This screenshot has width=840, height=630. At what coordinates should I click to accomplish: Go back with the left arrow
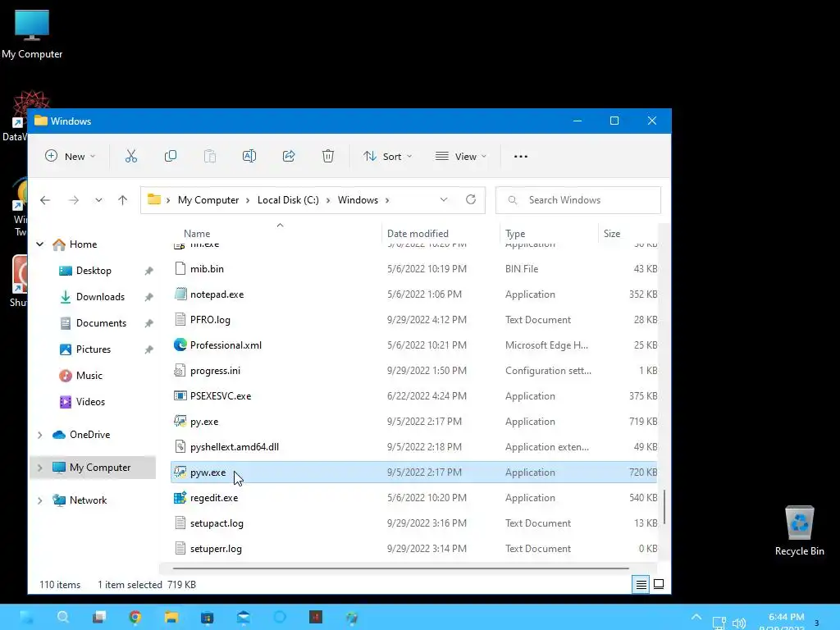(x=45, y=200)
